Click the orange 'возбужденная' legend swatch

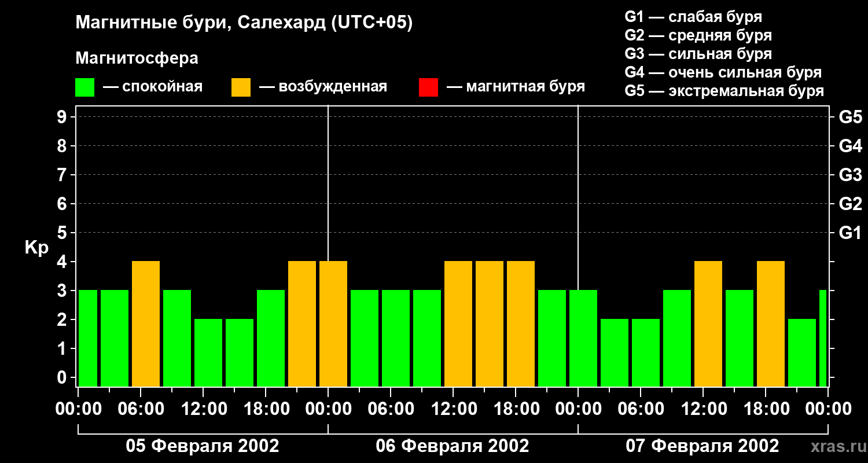point(241,87)
